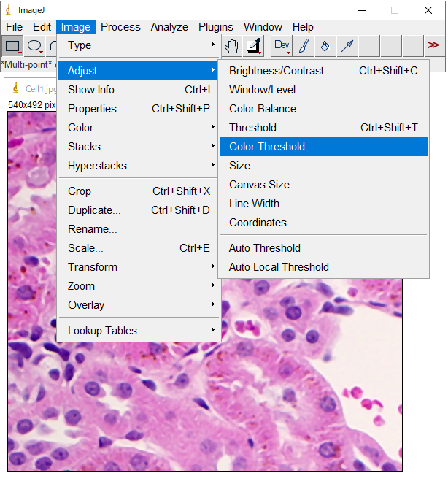Click the More Tools double-arrow button
448x484 pixels.
tap(433, 45)
